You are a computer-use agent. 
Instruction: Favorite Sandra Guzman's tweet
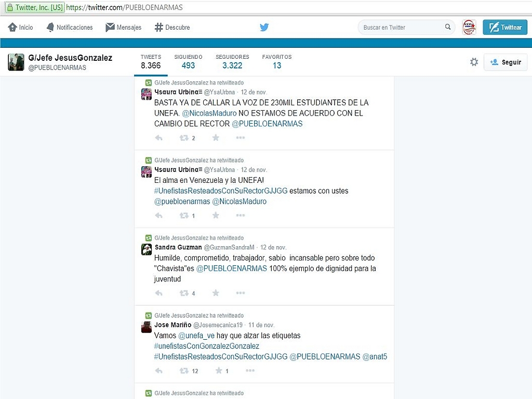(x=216, y=294)
